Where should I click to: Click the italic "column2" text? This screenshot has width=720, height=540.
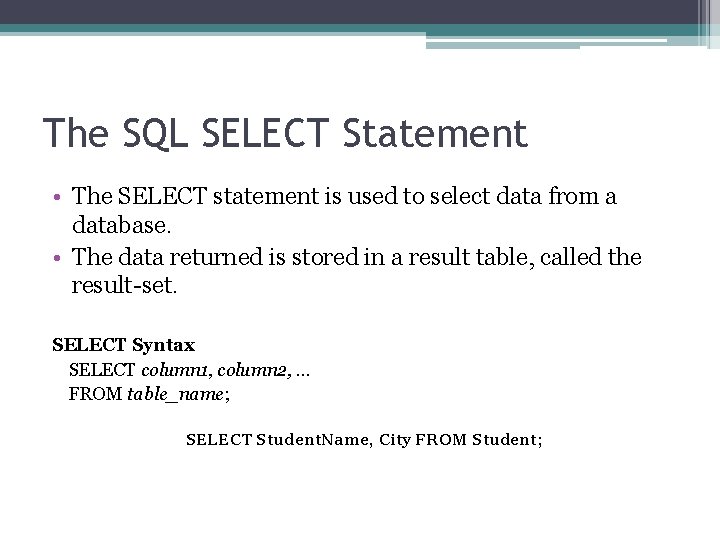tap(253, 370)
